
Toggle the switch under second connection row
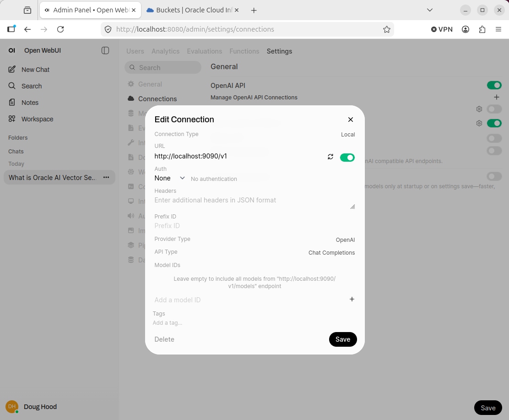(494, 138)
